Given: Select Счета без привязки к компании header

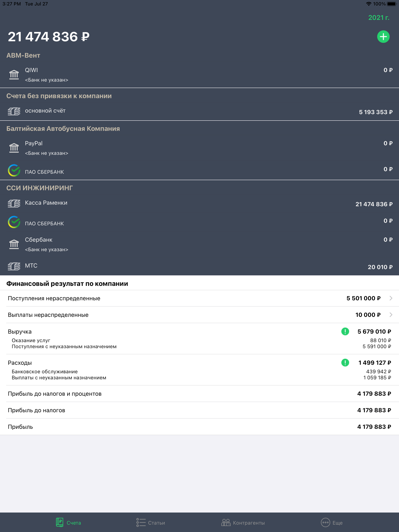Looking at the screenshot, I should click(59, 96).
